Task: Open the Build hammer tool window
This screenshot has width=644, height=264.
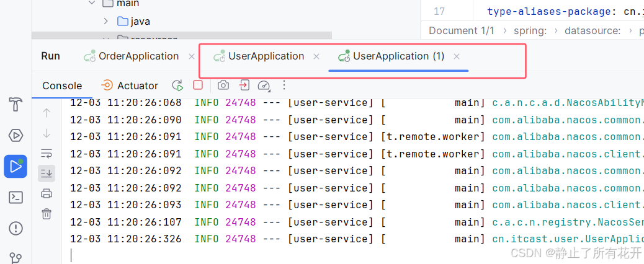Action: (15, 105)
